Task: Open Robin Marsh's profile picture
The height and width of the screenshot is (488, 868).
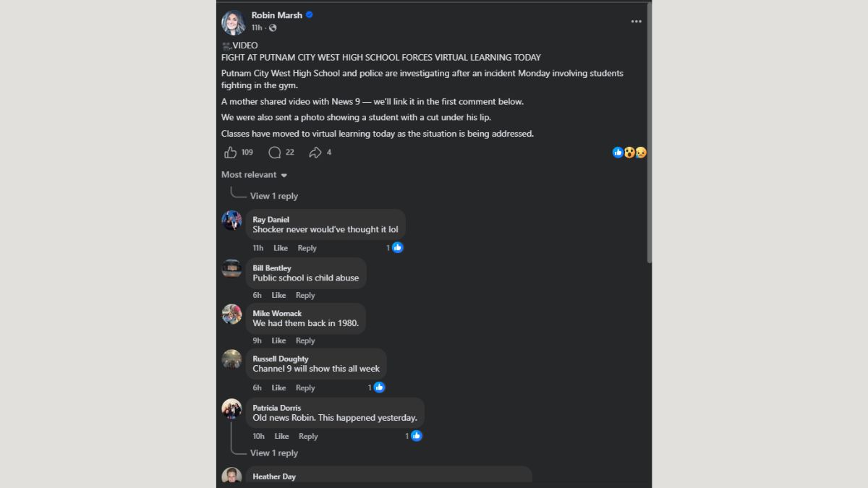Action: point(234,22)
